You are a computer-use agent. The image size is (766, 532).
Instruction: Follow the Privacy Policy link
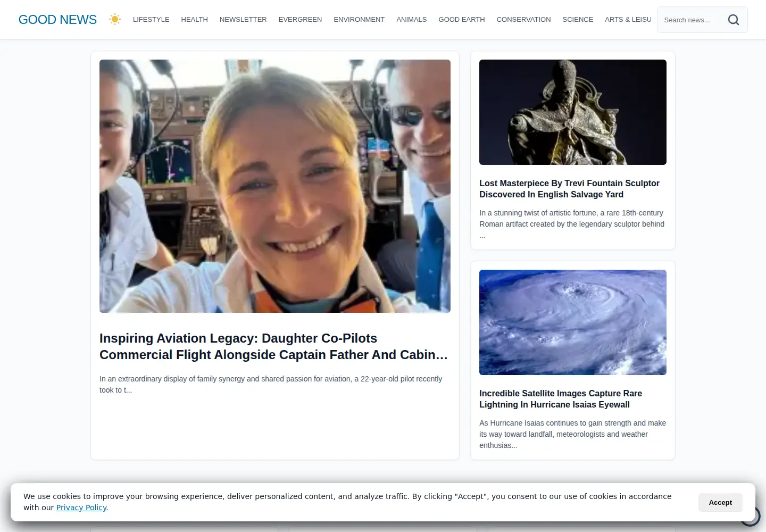click(x=81, y=508)
